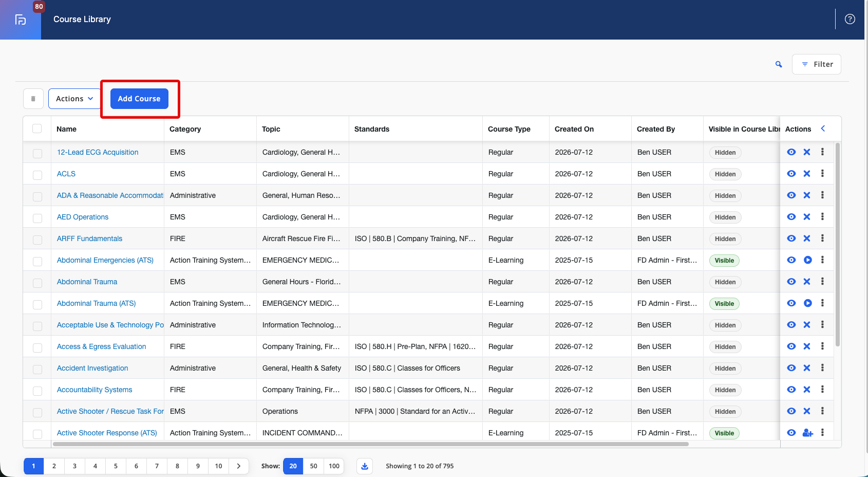
Task: Launch Abdominal Emergencies (ATS) with play icon
Action: [x=808, y=260]
